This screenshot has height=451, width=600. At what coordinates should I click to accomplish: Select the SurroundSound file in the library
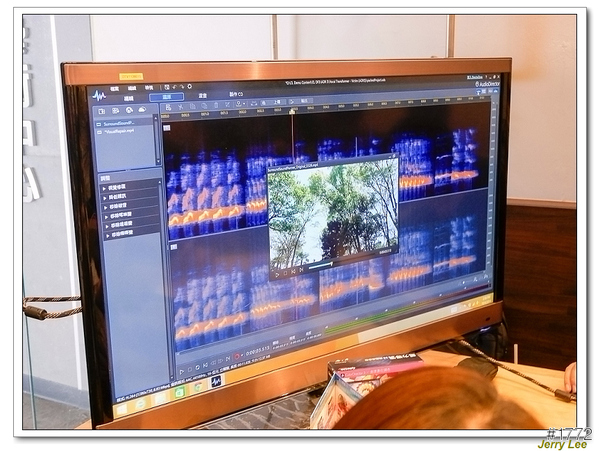[x=119, y=124]
